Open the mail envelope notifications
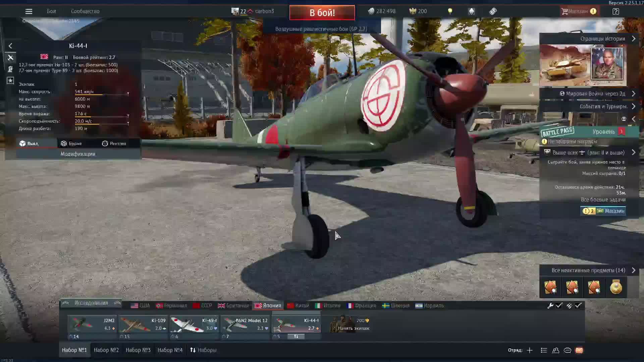Viewport: 644px width, 362px height. pos(579,350)
